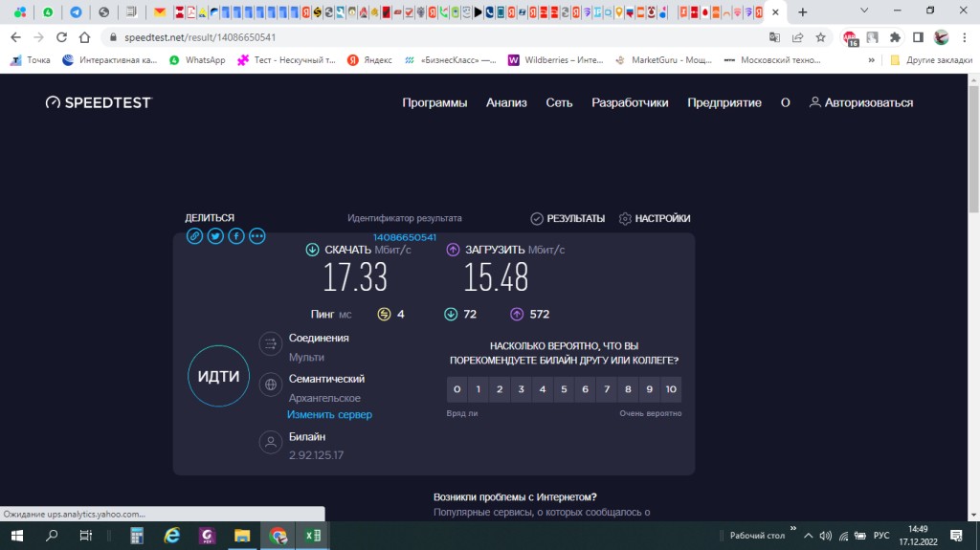Expand the Рабочий стол toolbar chevron
The image size is (980, 550).
pyautogui.click(x=793, y=529)
